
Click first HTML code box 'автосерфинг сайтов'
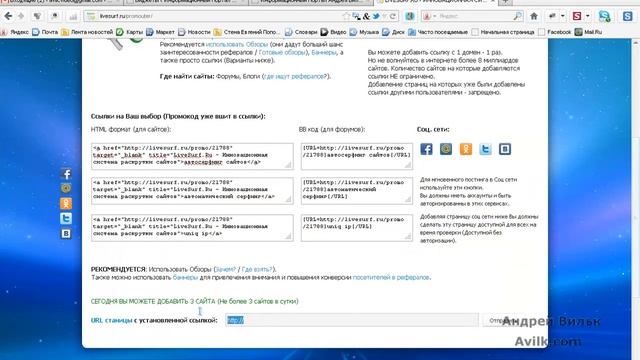(x=192, y=156)
